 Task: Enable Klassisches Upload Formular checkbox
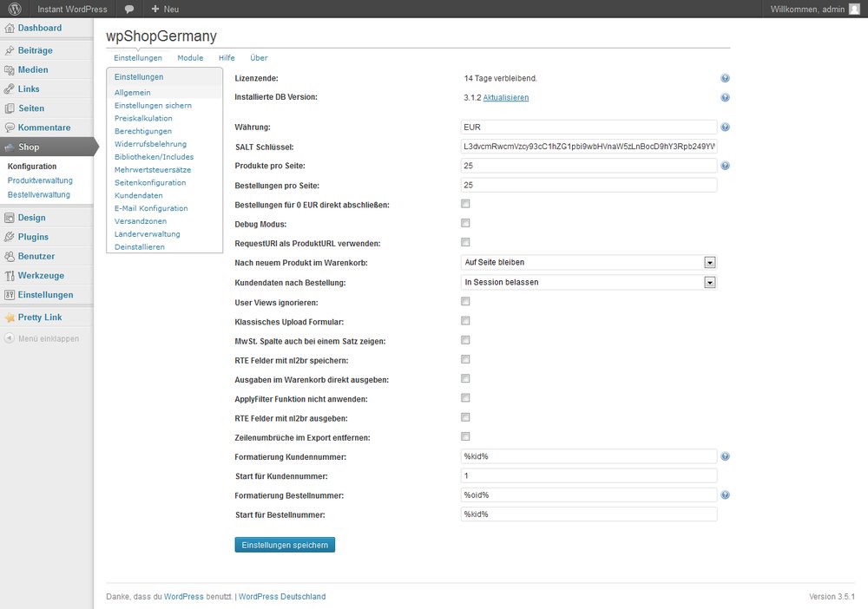(x=465, y=321)
